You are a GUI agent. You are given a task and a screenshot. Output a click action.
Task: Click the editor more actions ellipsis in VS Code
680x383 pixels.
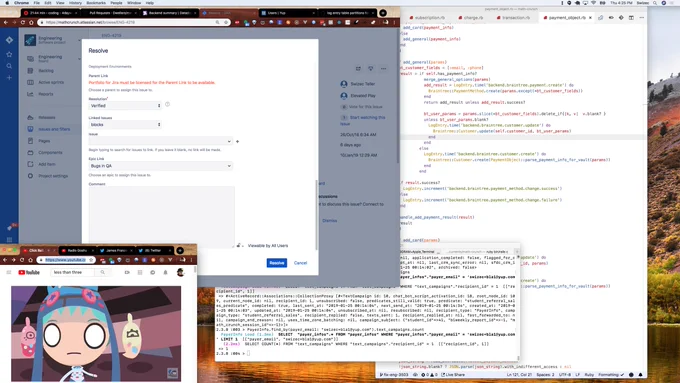(x=642, y=18)
